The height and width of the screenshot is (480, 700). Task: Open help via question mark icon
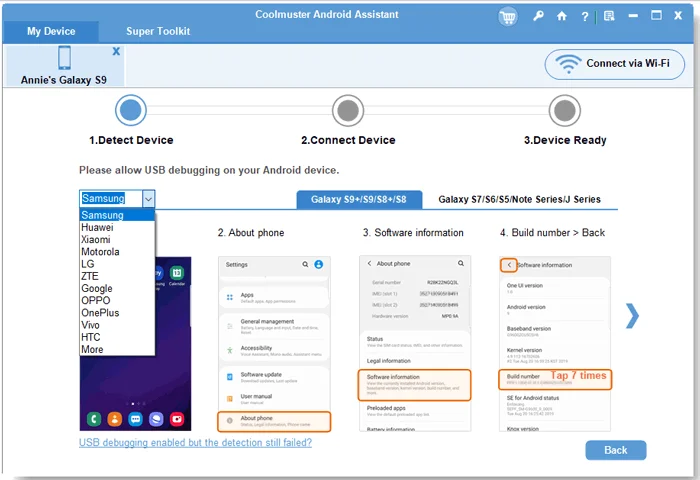[584, 17]
